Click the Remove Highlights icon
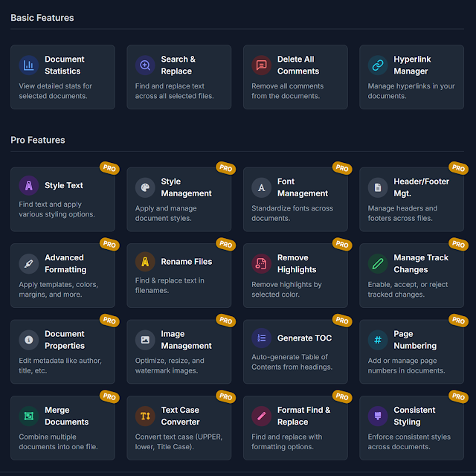Viewport: 476px width, 476px height. pyautogui.click(x=261, y=263)
